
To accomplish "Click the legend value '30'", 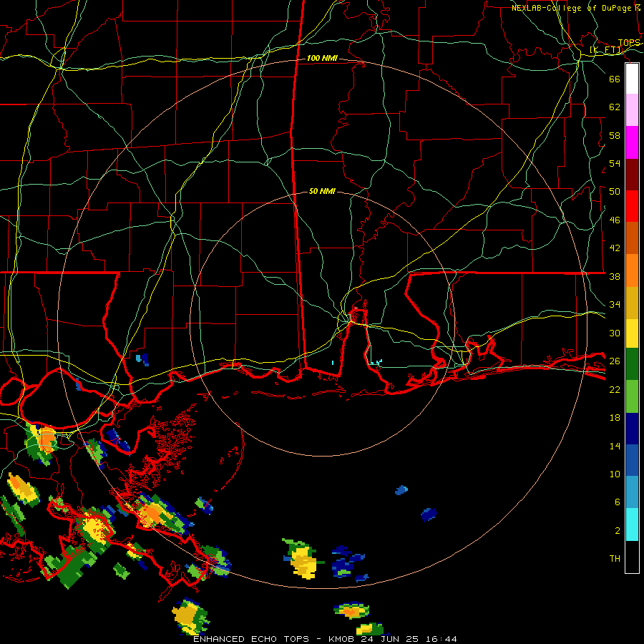I will click(x=615, y=333).
